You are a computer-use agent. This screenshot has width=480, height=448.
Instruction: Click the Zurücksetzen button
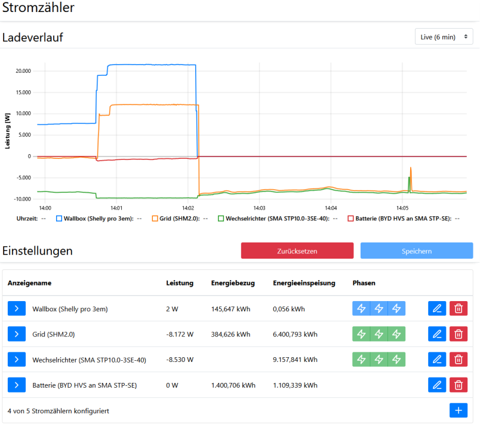point(297,251)
